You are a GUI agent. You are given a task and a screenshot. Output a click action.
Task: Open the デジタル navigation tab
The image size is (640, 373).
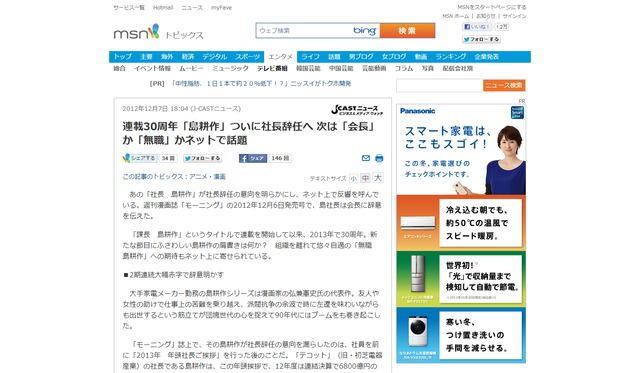tap(215, 57)
